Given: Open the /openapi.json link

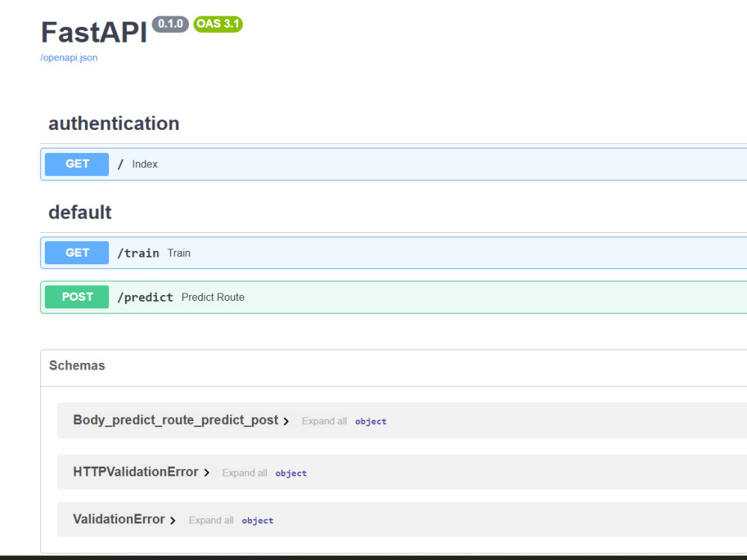Looking at the screenshot, I should point(69,57).
